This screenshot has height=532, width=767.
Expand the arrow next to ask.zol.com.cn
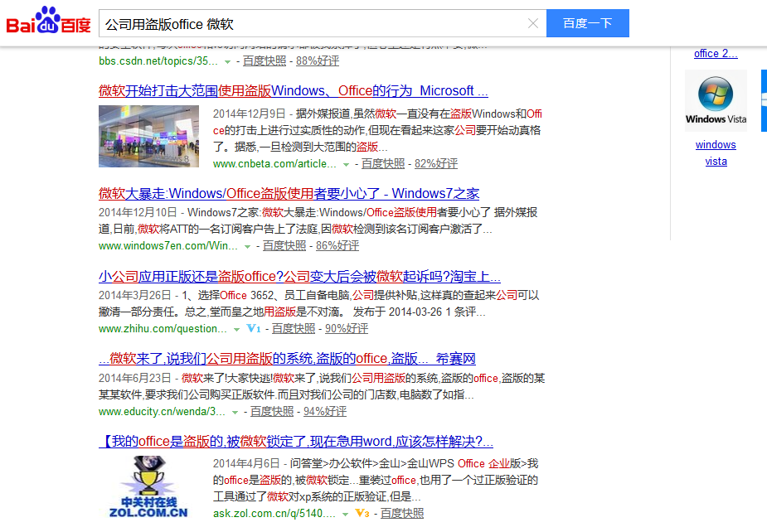pyautogui.click(x=346, y=514)
